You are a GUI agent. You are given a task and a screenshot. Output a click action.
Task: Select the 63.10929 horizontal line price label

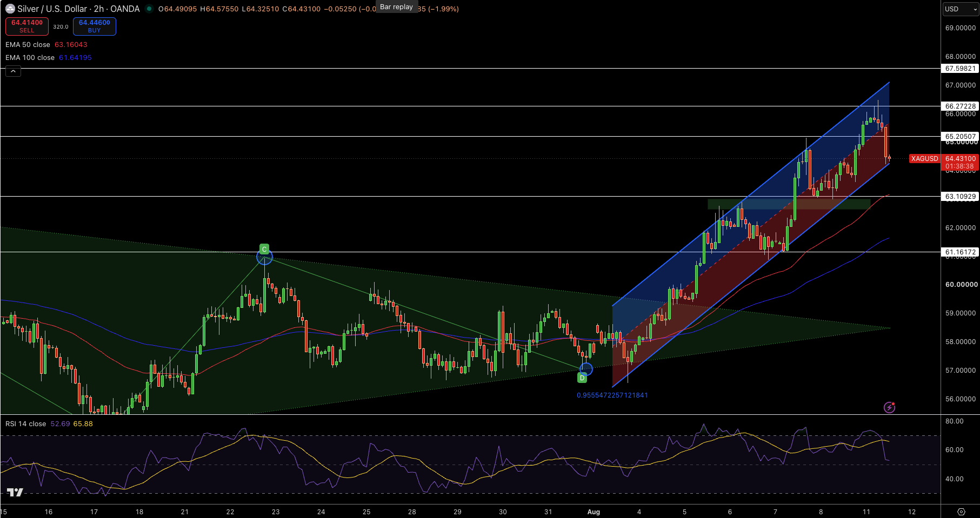click(x=961, y=197)
